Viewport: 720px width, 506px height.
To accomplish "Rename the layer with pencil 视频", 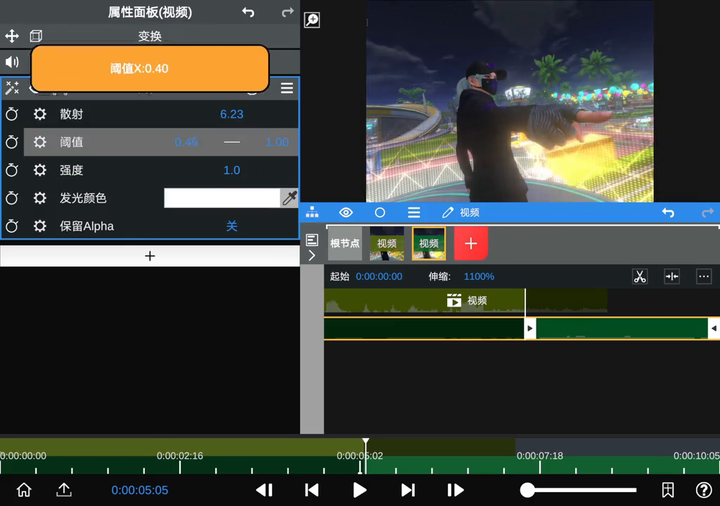I will (461, 212).
